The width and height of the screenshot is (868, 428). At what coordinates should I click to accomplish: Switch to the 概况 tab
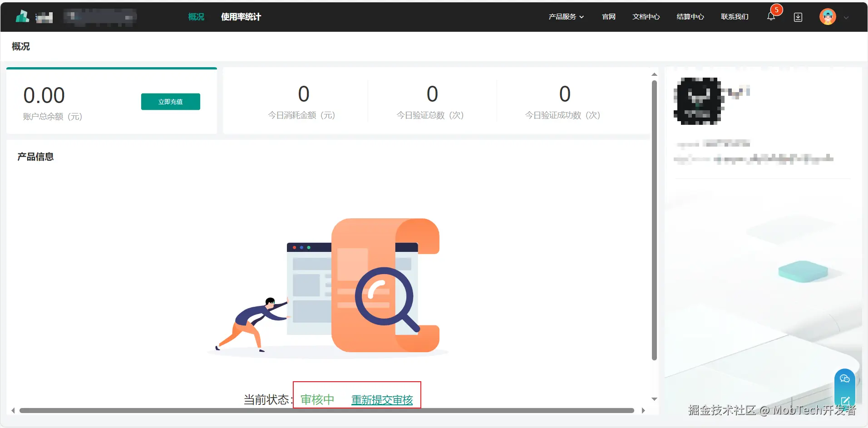tap(196, 17)
